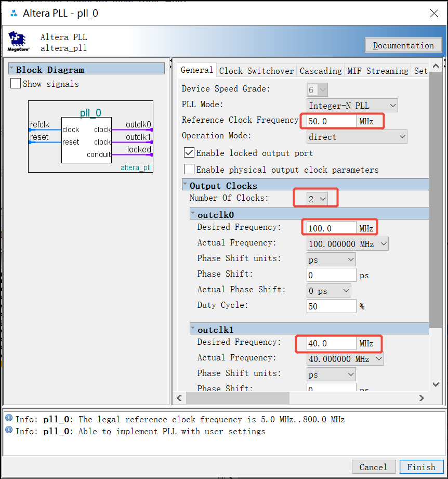The height and width of the screenshot is (479, 448).
Task: Collapse the Block Diagram section
Action: click(11, 68)
